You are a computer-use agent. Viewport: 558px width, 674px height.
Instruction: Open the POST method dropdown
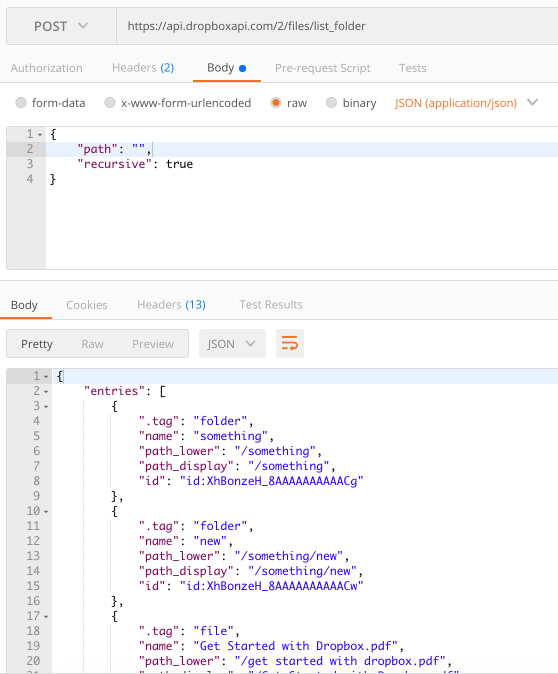(x=61, y=26)
